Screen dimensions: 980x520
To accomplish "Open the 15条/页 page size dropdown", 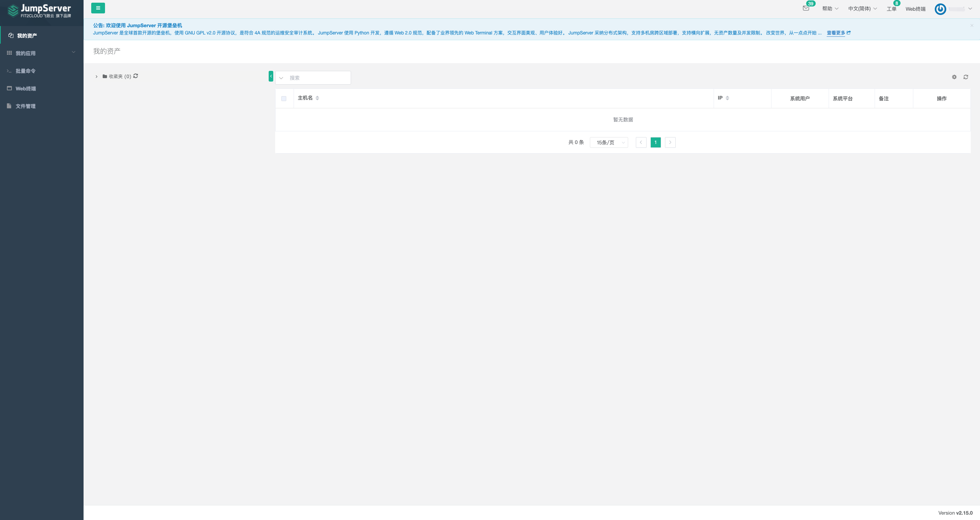I will pos(609,142).
